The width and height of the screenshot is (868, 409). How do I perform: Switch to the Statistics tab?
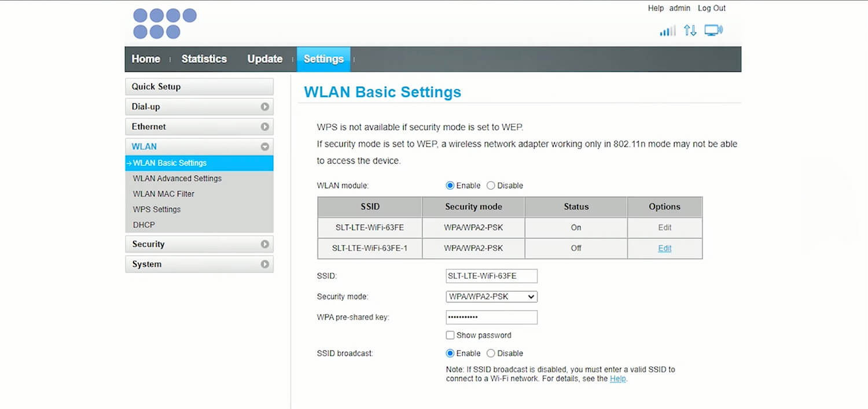[204, 59]
